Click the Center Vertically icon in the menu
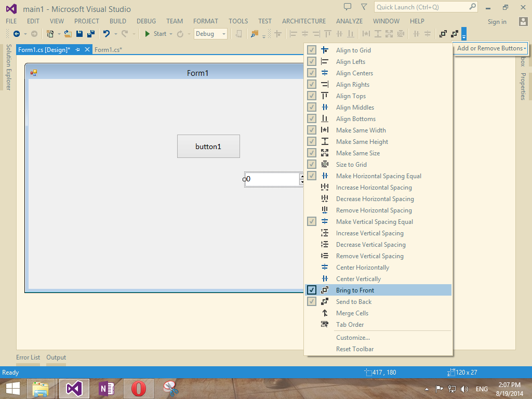532x399 pixels. [325, 278]
